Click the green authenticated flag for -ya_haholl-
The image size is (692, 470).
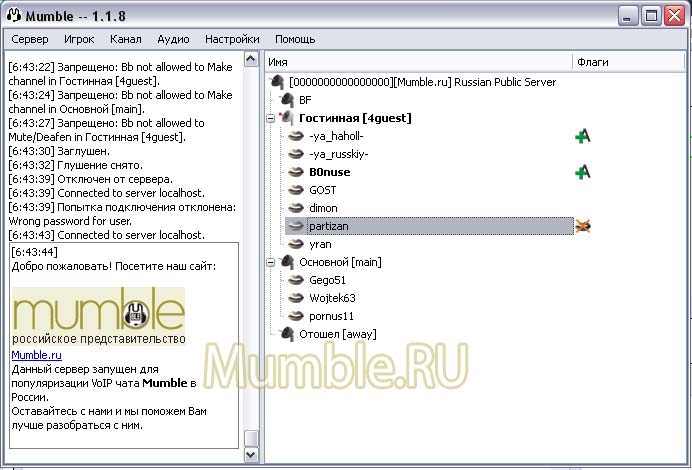pyautogui.click(x=582, y=136)
